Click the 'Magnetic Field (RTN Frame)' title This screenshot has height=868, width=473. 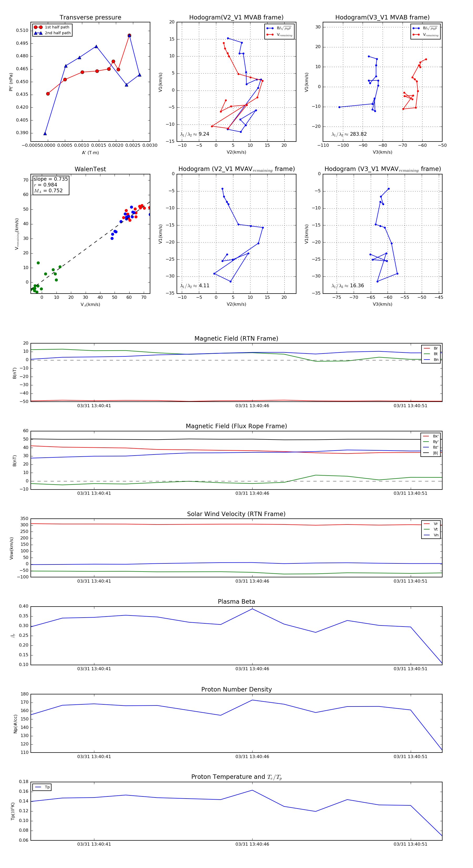pyautogui.click(x=236, y=339)
